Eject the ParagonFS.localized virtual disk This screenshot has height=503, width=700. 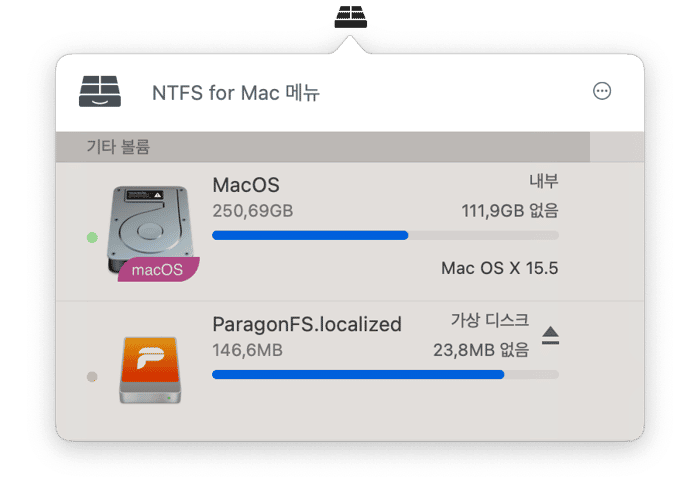(x=550, y=336)
